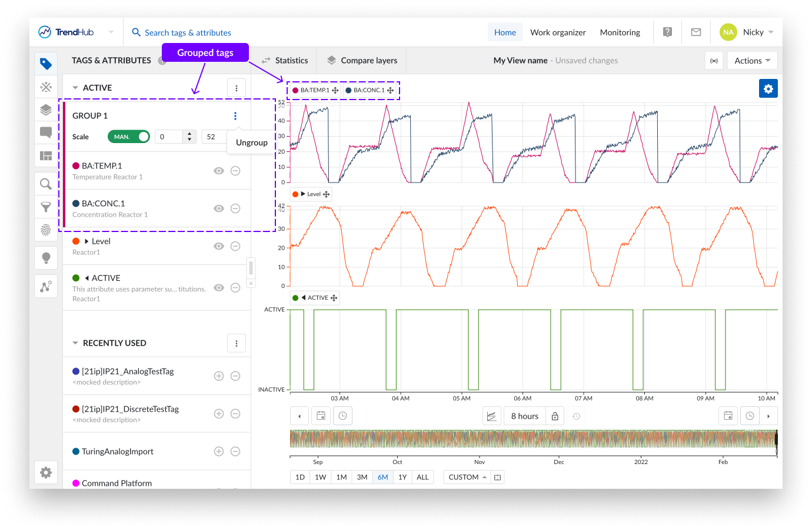Click the blue chart settings gear
The width and height of the screenshot is (812, 530).
tap(768, 89)
